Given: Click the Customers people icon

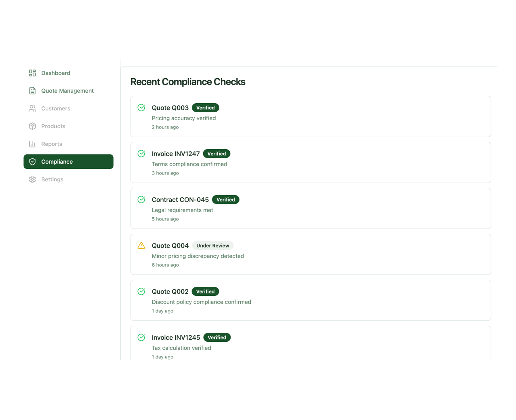Looking at the screenshot, I should pyautogui.click(x=32, y=108).
